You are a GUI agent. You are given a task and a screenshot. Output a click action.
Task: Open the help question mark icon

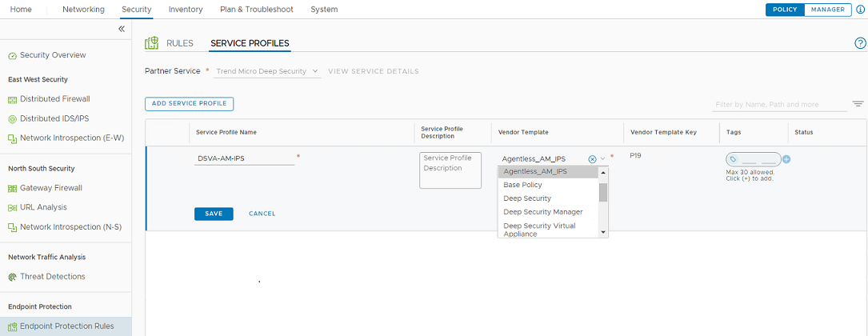point(860,43)
